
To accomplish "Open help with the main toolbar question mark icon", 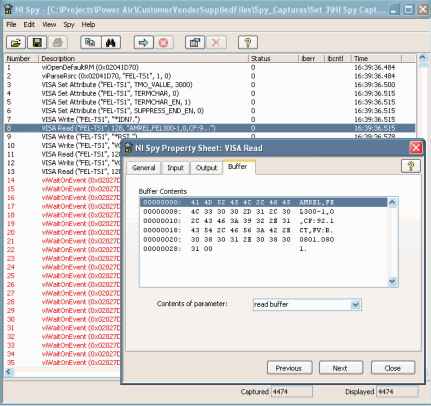I will click(x=248, y=43).
